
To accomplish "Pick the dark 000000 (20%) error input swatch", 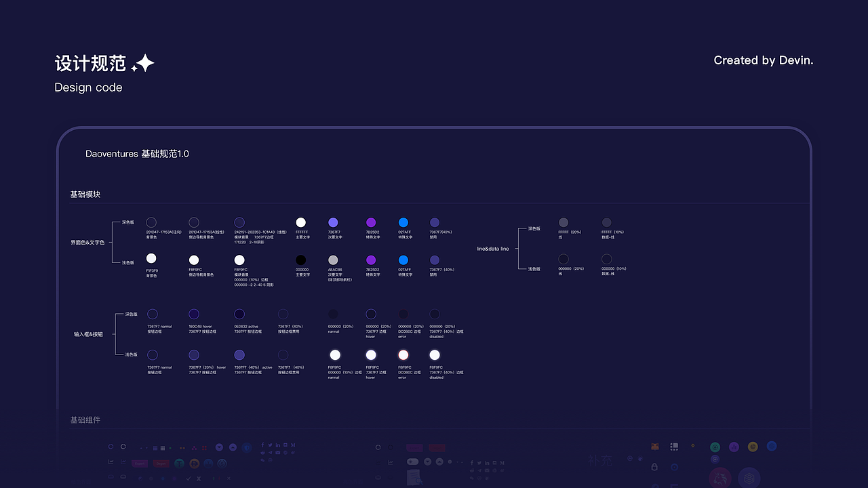I will 403,314.
